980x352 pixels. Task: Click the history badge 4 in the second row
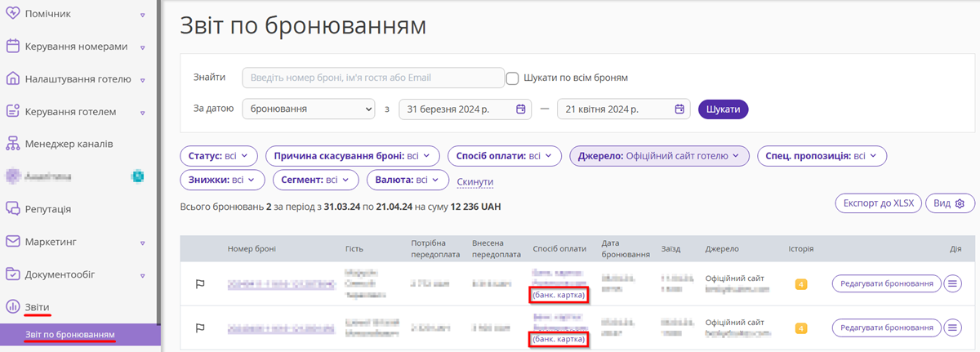click(x=801, y=327)
